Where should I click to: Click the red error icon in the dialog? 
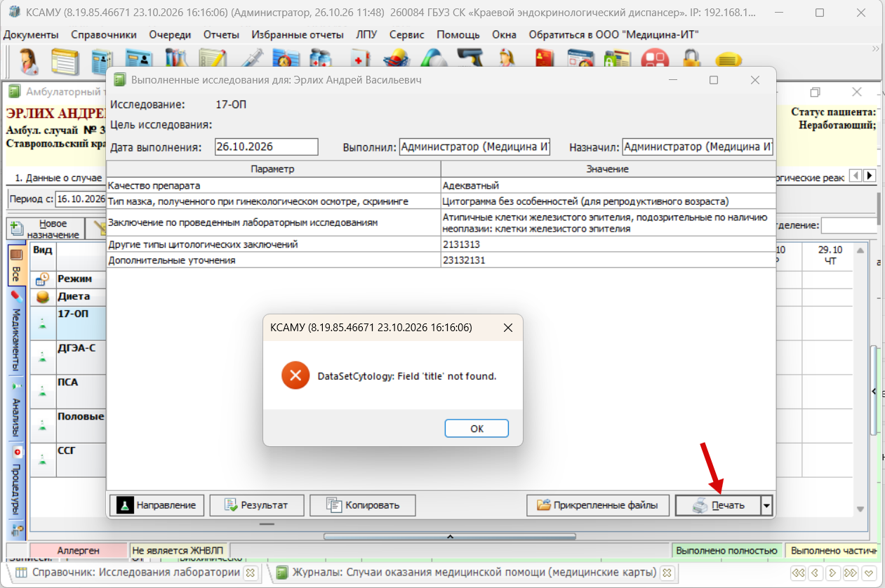(295, 375)
